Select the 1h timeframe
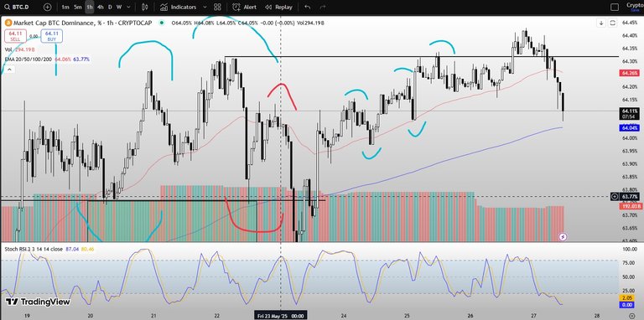The height and width of the screenshot is (320, 644). (x=89, y=7)
